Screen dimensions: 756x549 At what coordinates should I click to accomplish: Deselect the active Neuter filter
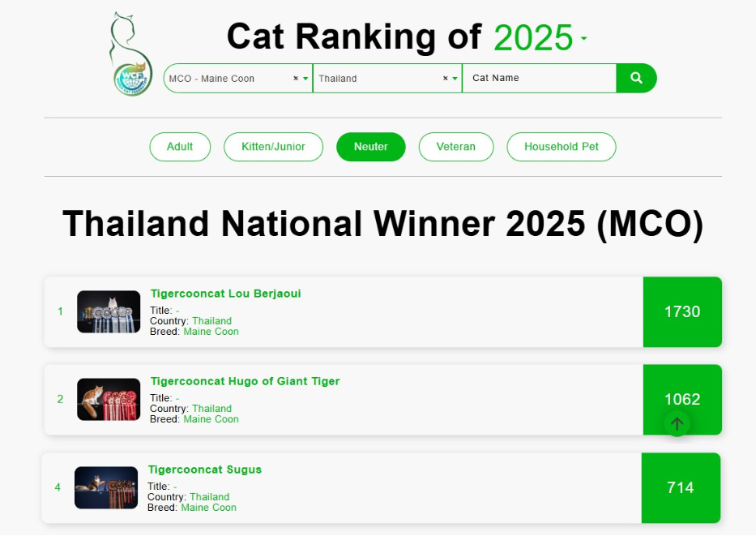point(370,147)
